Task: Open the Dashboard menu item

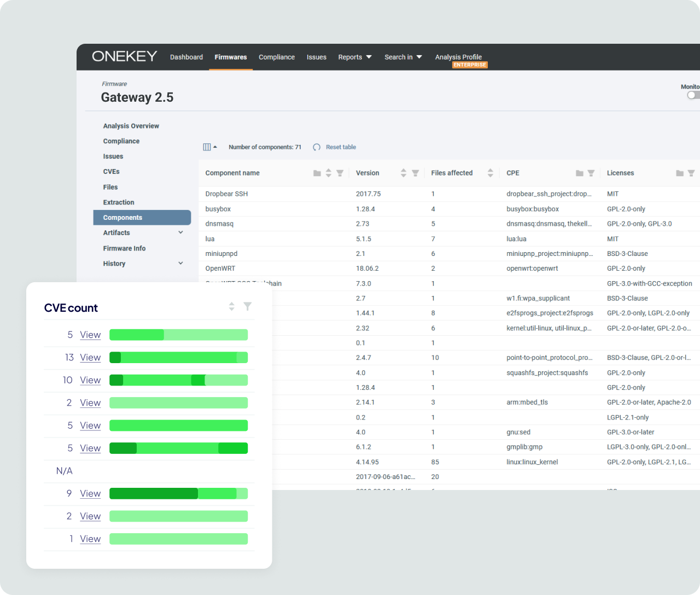Action: tap(186, 57)
